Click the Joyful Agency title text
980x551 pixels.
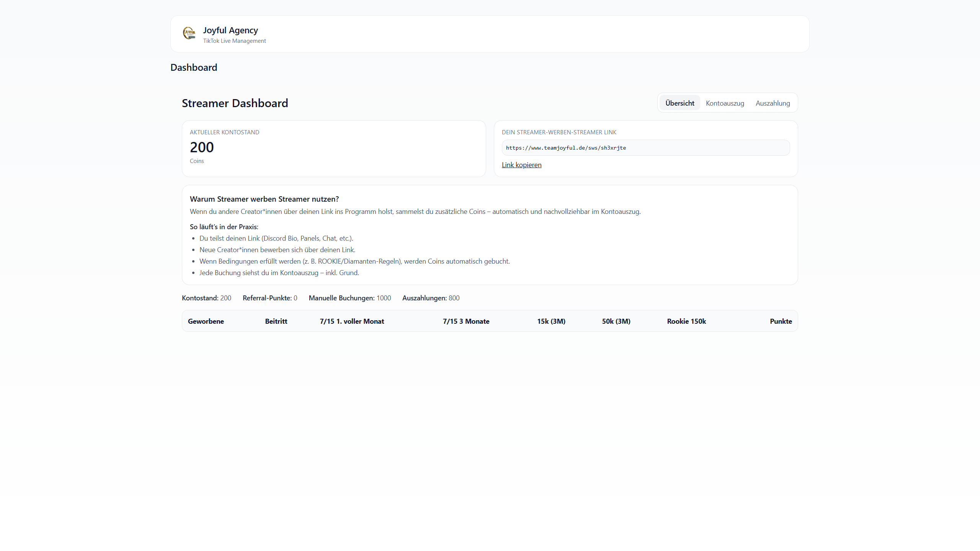click(x=230, y=30)
